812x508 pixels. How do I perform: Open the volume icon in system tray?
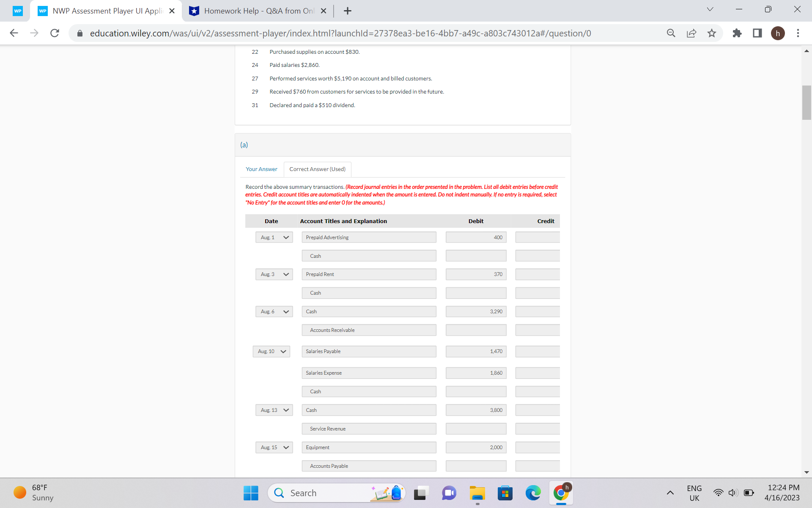(733, 493)
